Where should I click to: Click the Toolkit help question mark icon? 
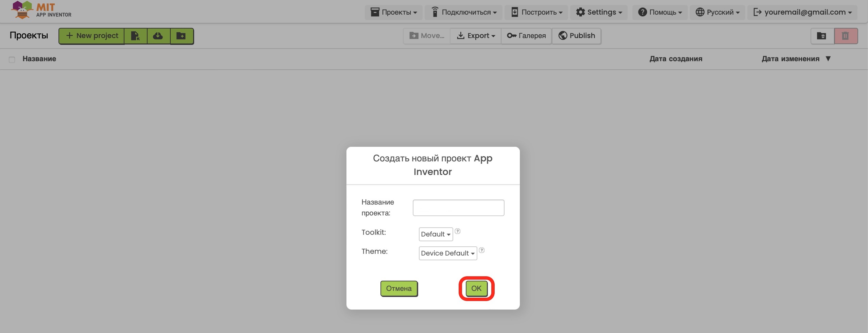pyautogui.click(x=458, y=231)
